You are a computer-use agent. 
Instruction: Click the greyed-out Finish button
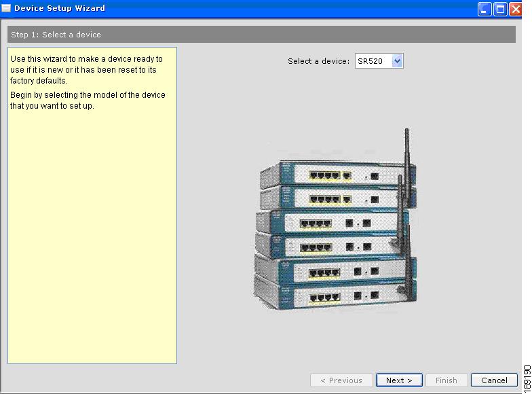pyautogui.click(x=446, y=380)
